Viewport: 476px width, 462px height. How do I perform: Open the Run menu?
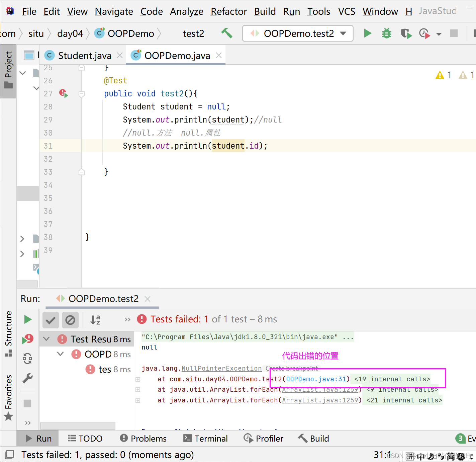coord(291,11)
